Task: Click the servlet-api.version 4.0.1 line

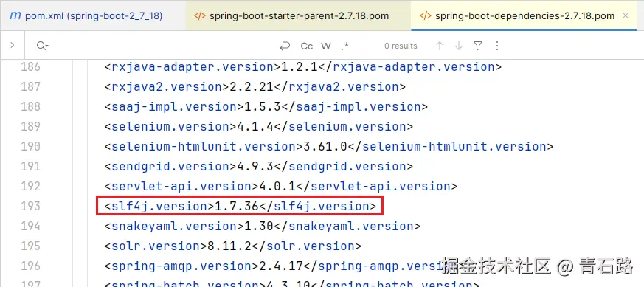Action: 280,186
